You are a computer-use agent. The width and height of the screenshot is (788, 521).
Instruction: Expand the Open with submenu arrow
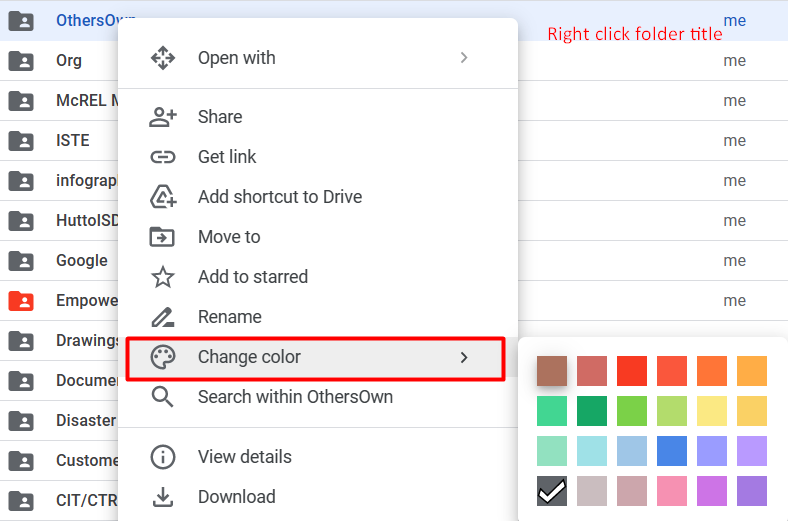(464, 58)
